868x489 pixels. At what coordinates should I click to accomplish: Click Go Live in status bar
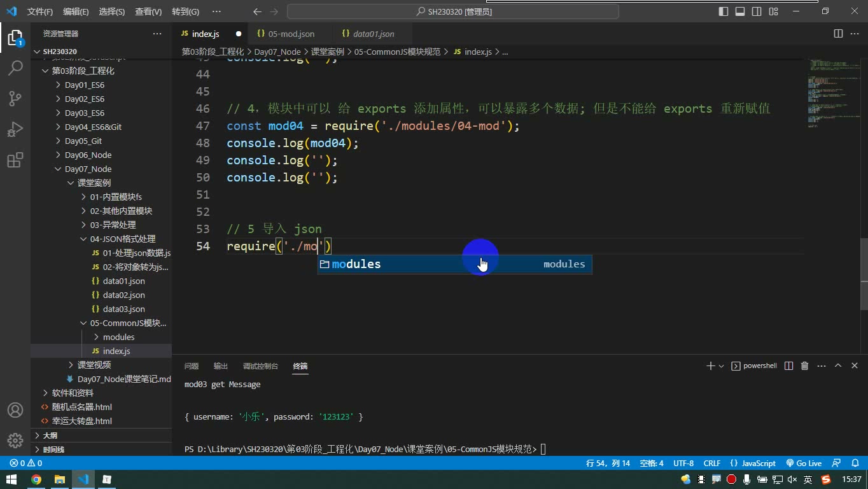(x=804, y=463)
